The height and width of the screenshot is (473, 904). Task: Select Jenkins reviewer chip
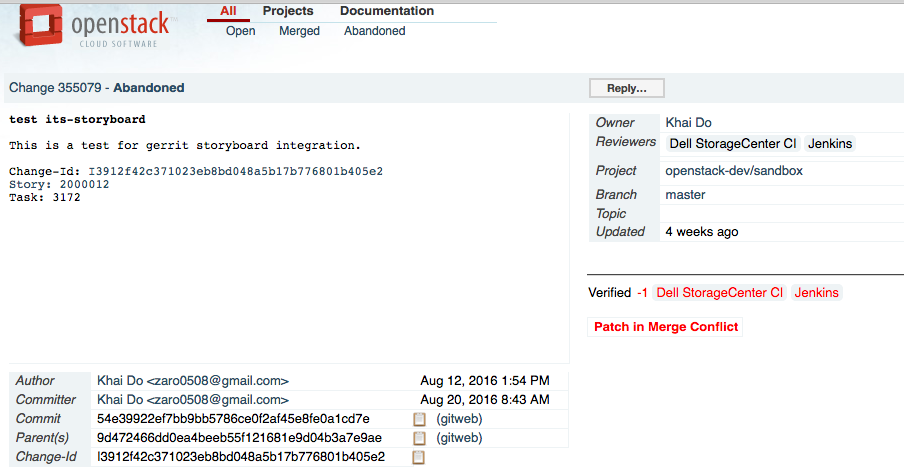(x=830, y=144)
